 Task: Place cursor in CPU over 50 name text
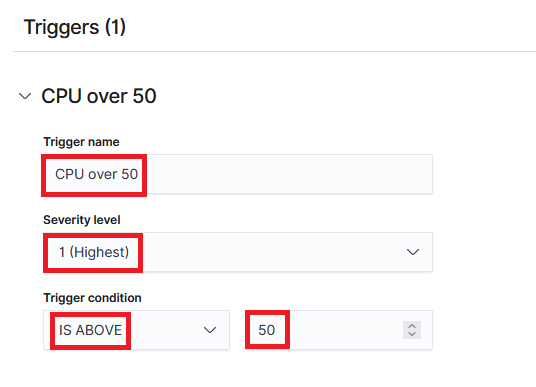tap(96, 174)
